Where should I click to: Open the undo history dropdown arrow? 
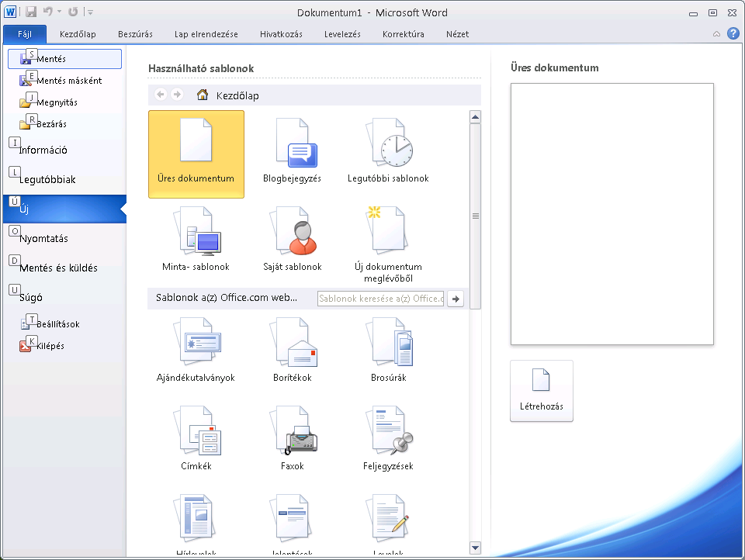coord(60,12)
